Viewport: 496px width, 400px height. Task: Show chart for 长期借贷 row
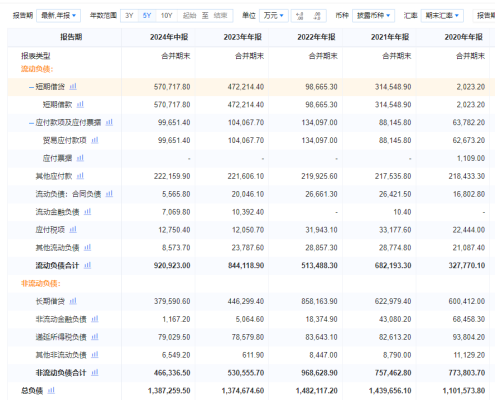click(x=73, y=301)
